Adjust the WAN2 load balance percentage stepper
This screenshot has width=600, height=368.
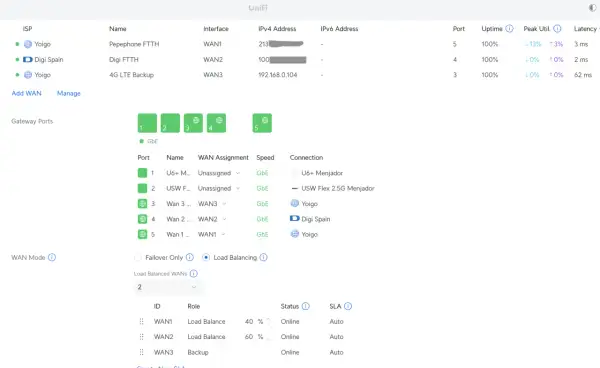(x=269, y=337)
